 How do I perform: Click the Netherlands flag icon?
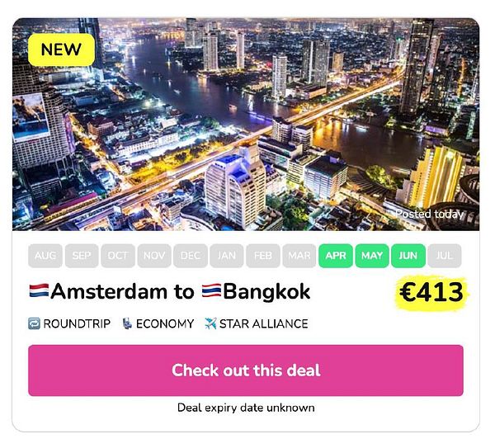[39, 290]
